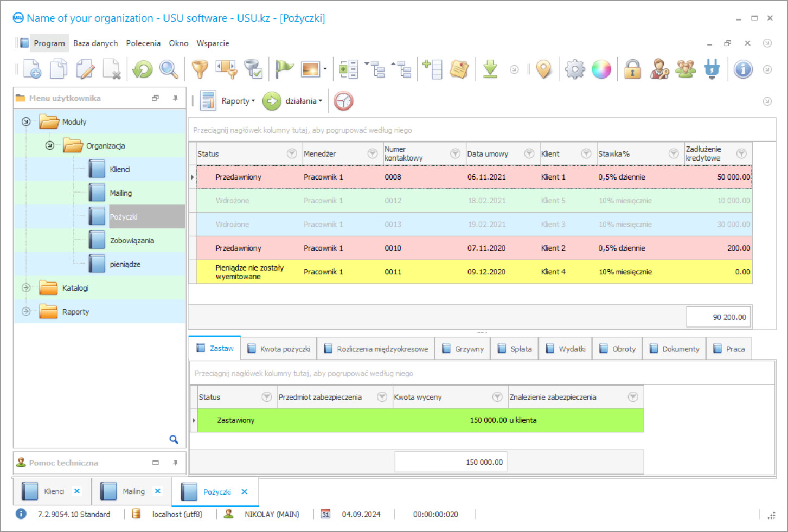
Task: Switch to the Kwota pożyczki tab
Action: (x=279, y=349)
